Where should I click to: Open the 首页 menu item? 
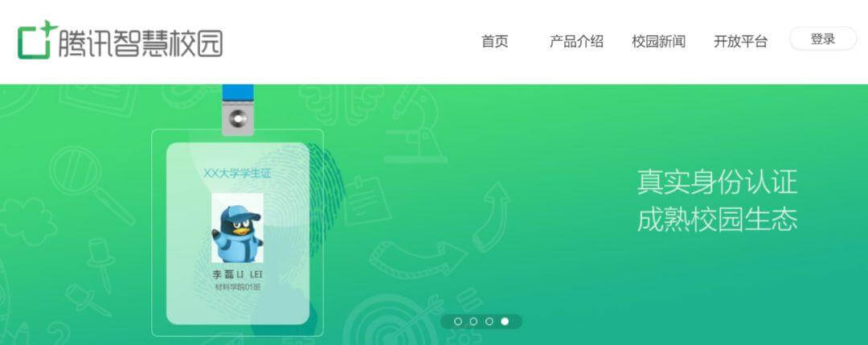point(495,42)
